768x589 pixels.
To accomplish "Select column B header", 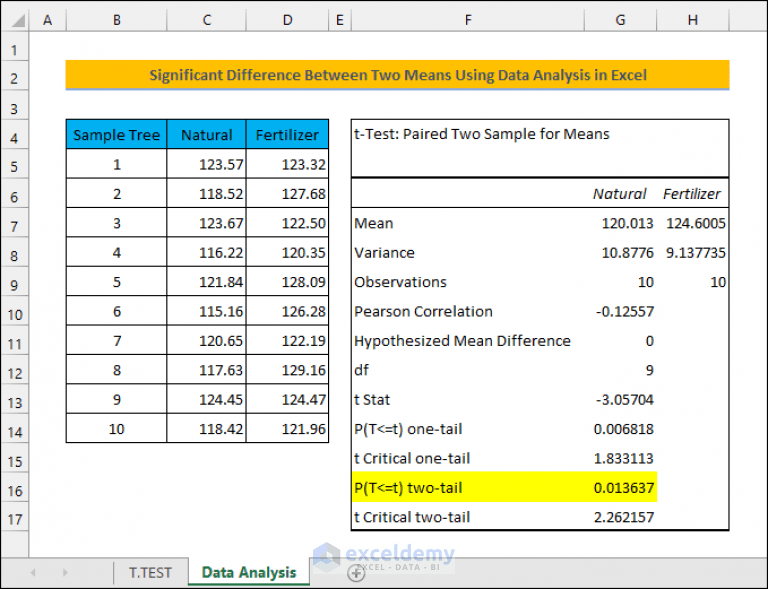I will coord(117,20).
